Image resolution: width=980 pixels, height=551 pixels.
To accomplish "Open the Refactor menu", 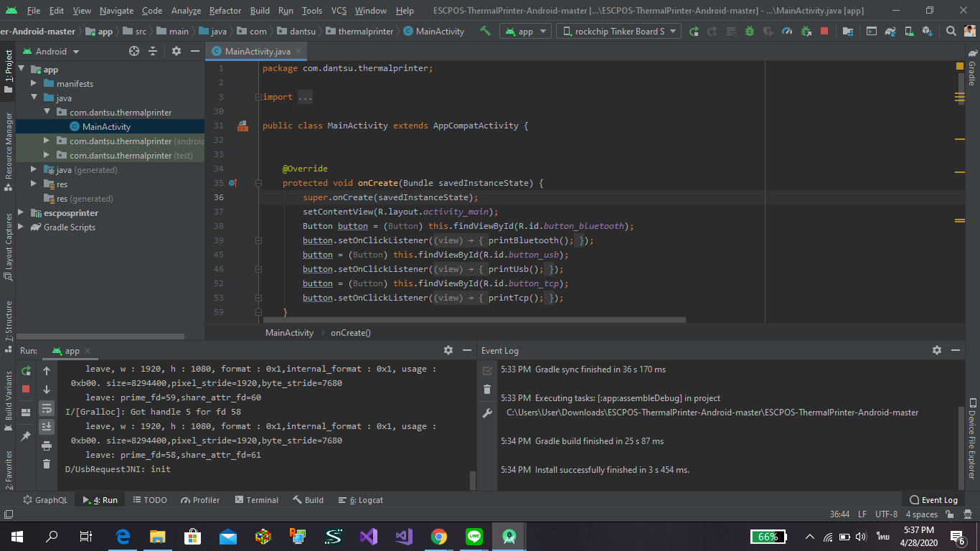I will click(225, 11).
